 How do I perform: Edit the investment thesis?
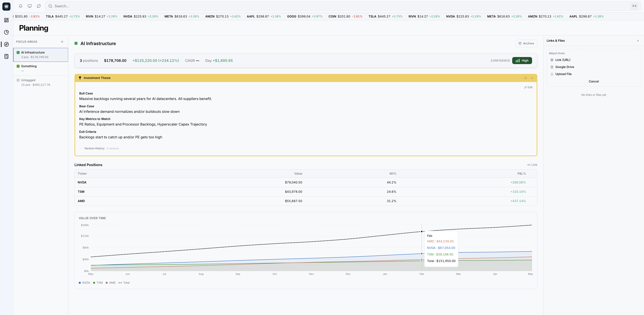[528, 87]
